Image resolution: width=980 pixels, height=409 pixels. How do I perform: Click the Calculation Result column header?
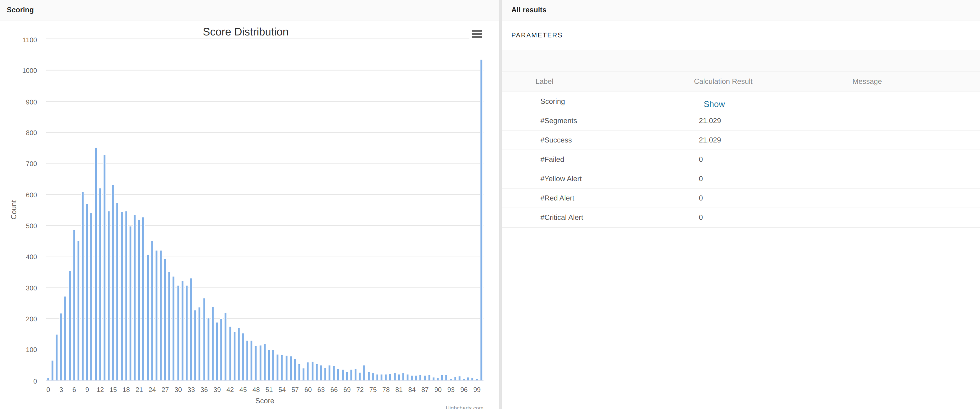click(723, 81)
